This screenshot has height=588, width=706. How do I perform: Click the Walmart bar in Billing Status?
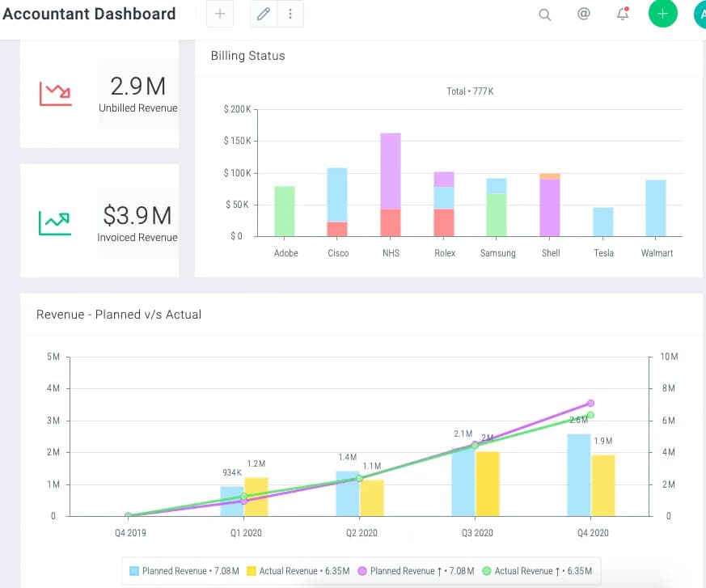point(656,208)
